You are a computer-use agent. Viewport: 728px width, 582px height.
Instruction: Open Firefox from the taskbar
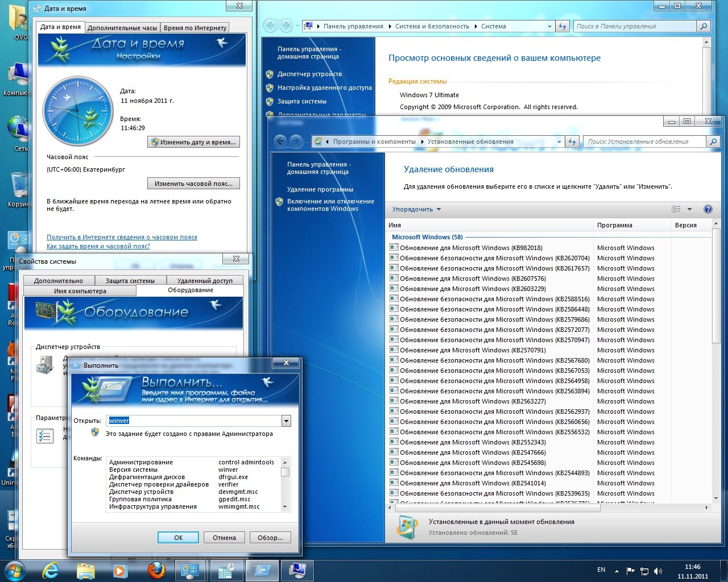(156, 570)
